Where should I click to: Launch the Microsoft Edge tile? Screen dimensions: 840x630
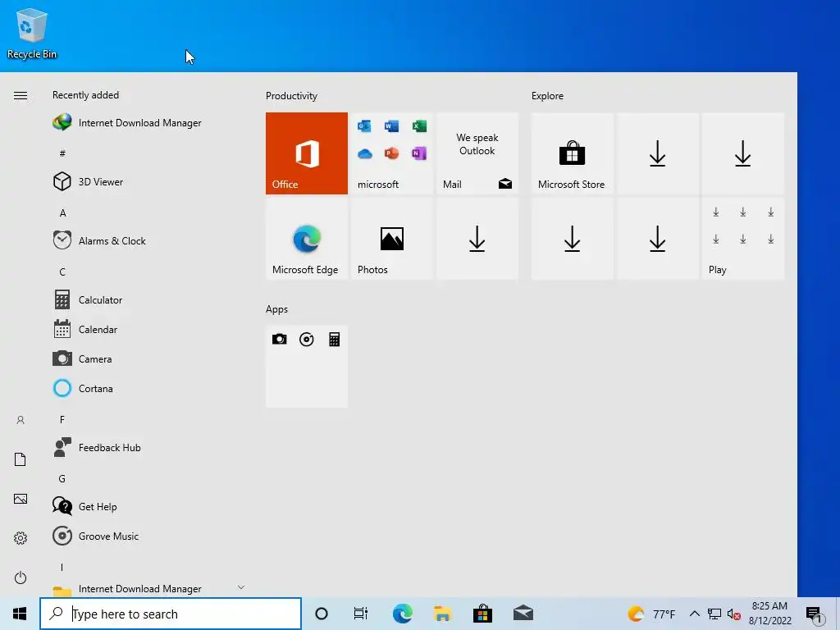307,239
